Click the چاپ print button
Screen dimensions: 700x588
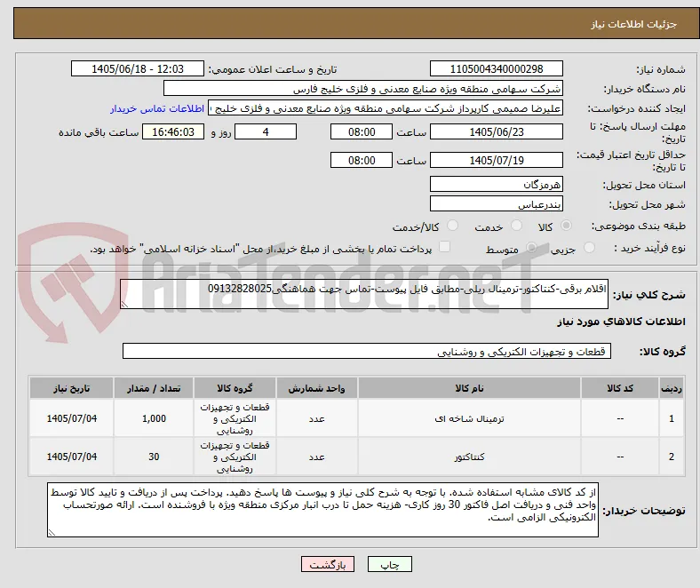click(389, 564)
